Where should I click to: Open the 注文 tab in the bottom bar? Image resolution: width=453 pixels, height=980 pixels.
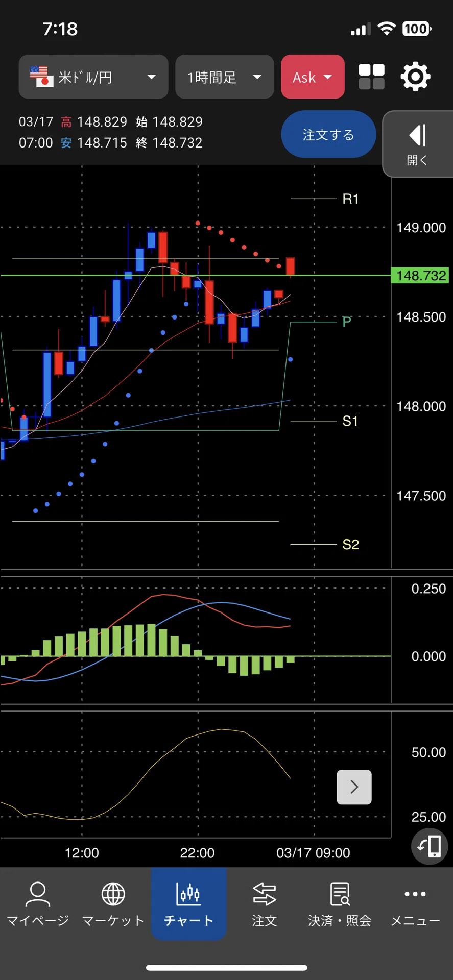tap(265, 904)
